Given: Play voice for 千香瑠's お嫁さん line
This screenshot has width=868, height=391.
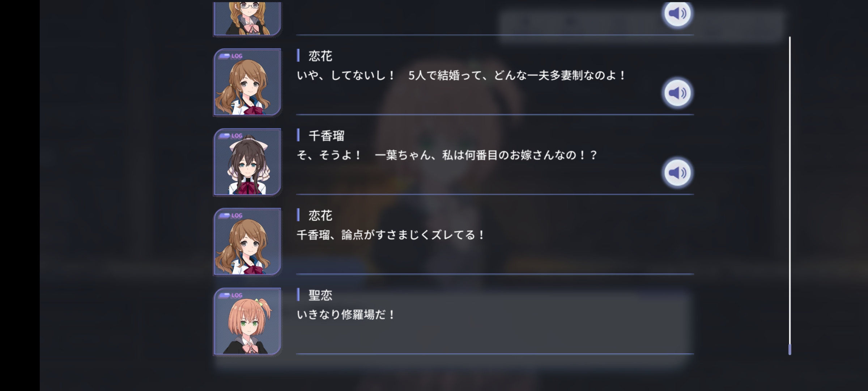Looking at the screenshot, I should pos(677,173).
